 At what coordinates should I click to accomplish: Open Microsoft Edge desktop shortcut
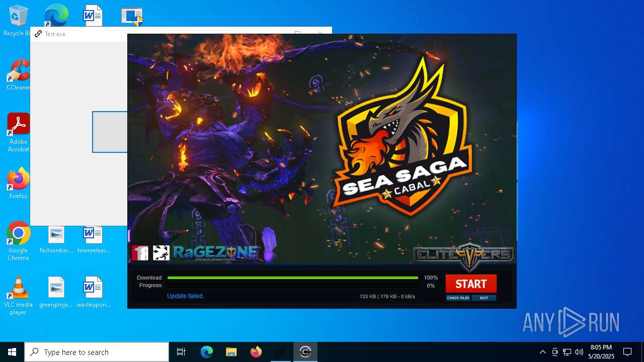56,15
